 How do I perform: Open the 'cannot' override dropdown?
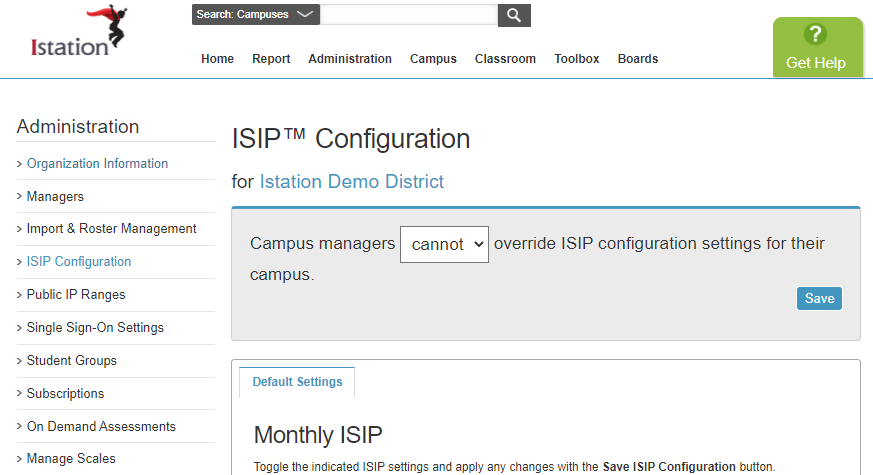(x=444, y=244)
